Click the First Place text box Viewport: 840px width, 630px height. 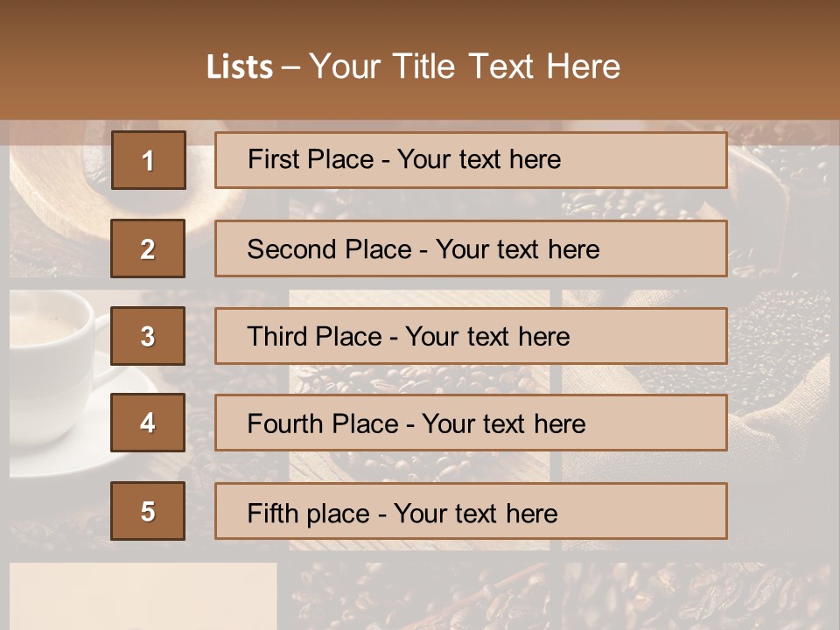point(471,160)
